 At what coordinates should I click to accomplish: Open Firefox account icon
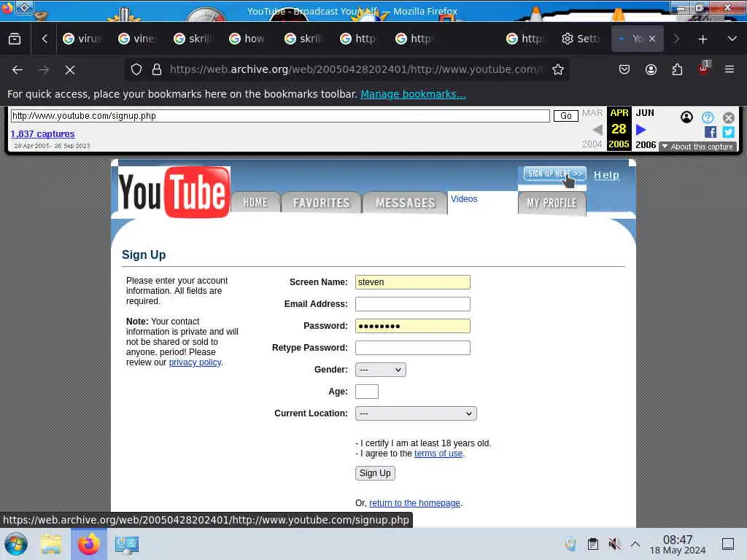pos(651,69)
